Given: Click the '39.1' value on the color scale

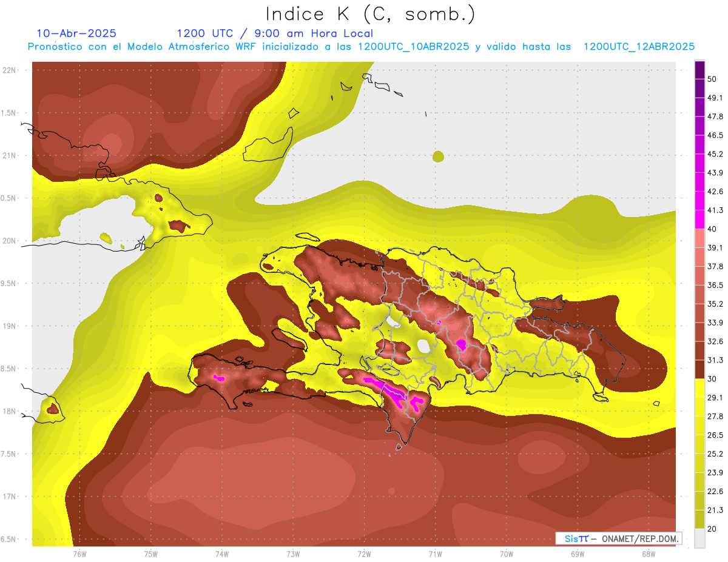Looking at the screenshot, I should point(715,247).
